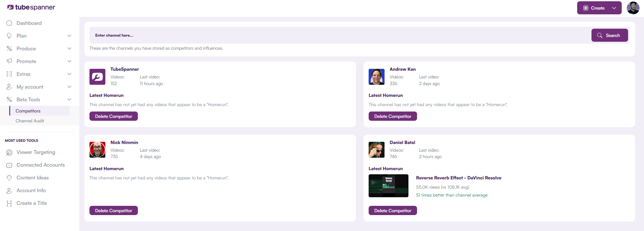Collapse the Beta Tools menu chevron
Image resolution: width=644 pixels, height=231 pixels.
69,99
